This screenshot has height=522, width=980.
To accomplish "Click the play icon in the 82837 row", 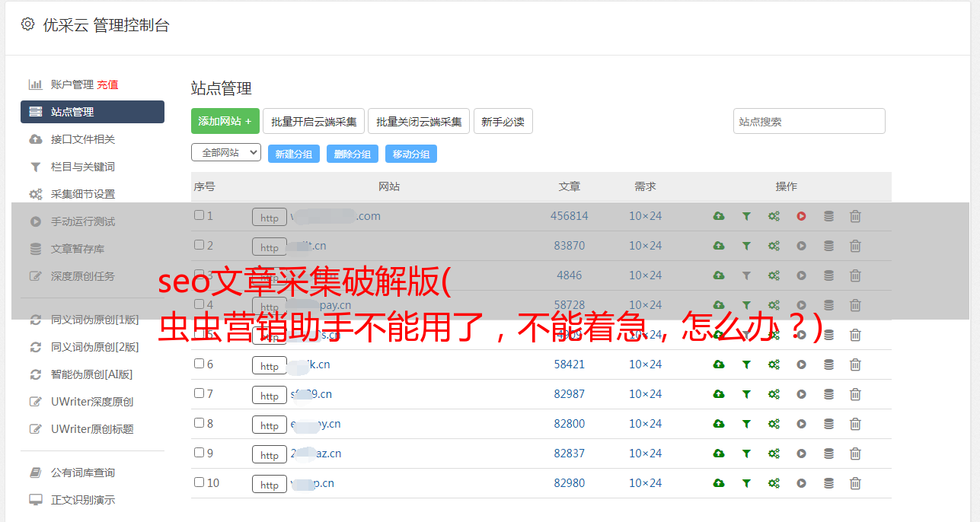I will (x=801, y=454).
